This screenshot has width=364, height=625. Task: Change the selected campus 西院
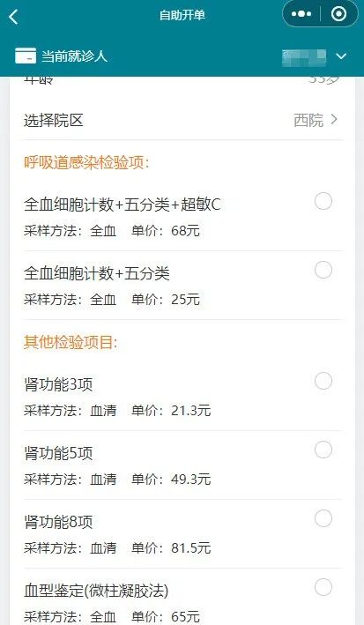(308, 120)
